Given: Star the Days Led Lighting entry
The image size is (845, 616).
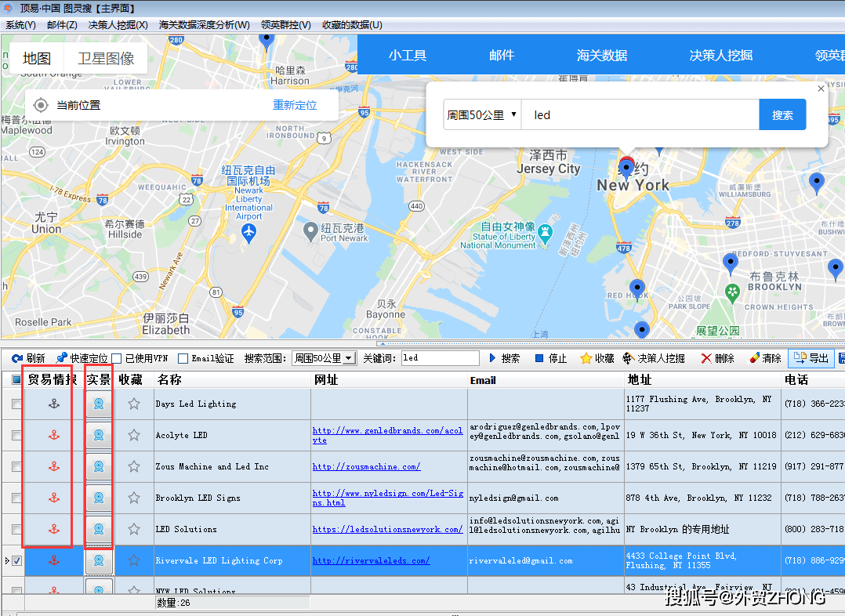Looking at the screenshot, I should 133,404.
